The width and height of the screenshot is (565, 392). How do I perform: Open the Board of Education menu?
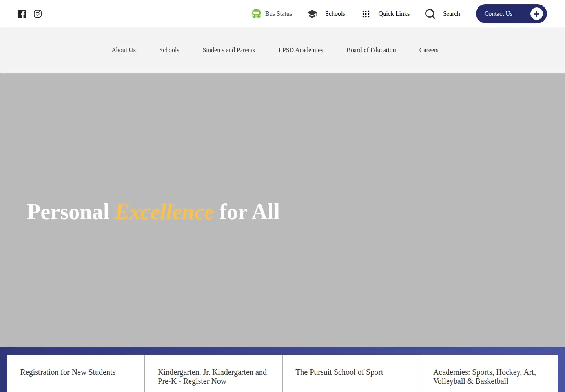tap(371, 50)
